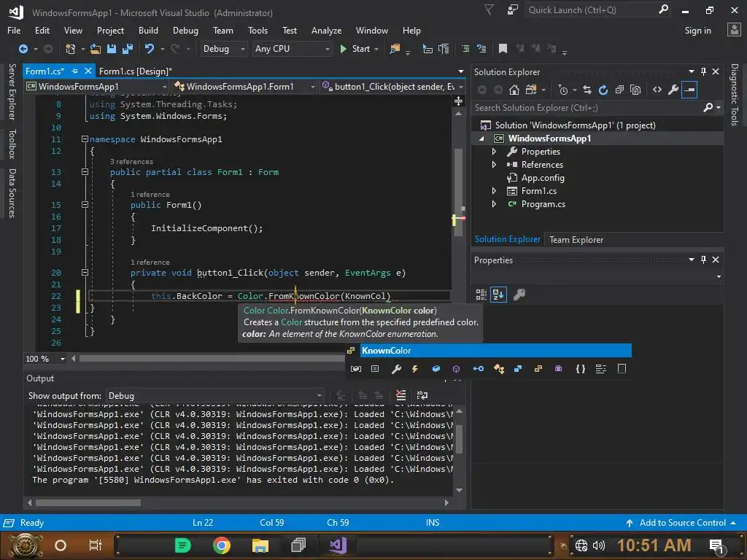
Task: Click the Alphabetical sort icon in Properties
Action: [498, 295]
